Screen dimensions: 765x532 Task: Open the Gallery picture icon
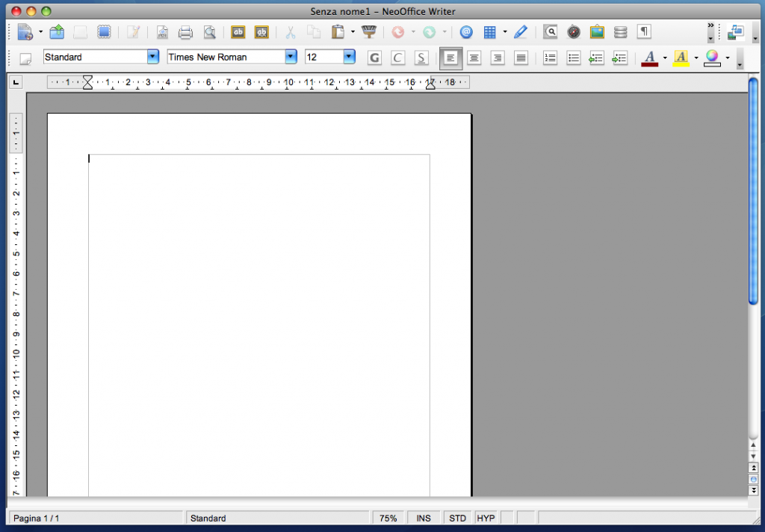tap(597, 32)
